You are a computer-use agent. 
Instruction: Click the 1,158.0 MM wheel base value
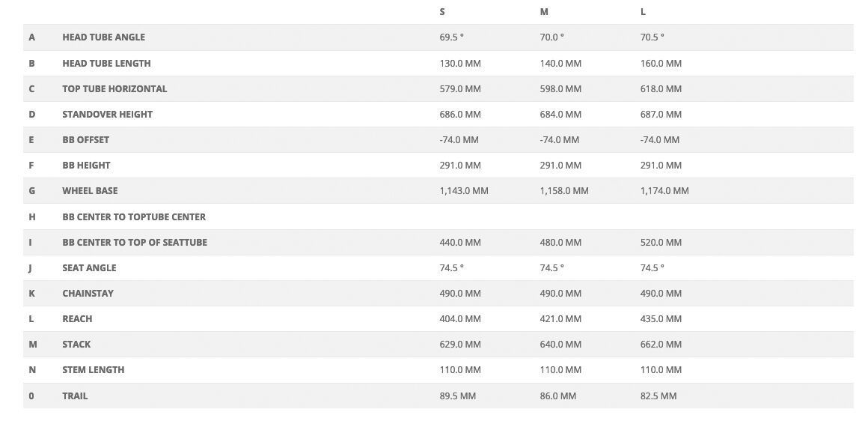tap(563, 191)
